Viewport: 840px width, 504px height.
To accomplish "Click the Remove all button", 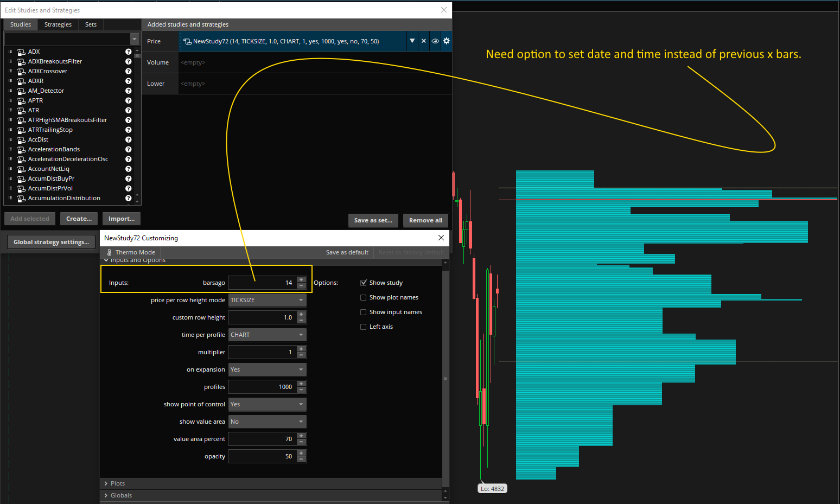I will point(425,220).
